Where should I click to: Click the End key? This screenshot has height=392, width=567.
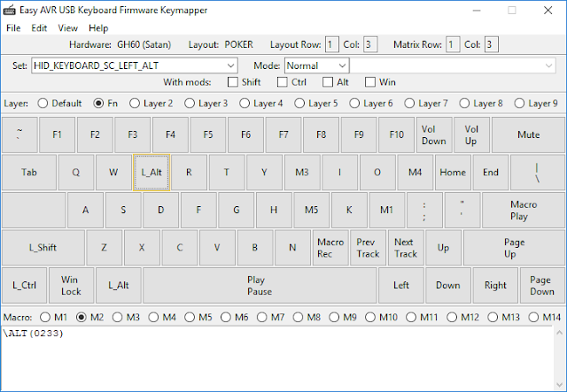(x=490, y=173)
